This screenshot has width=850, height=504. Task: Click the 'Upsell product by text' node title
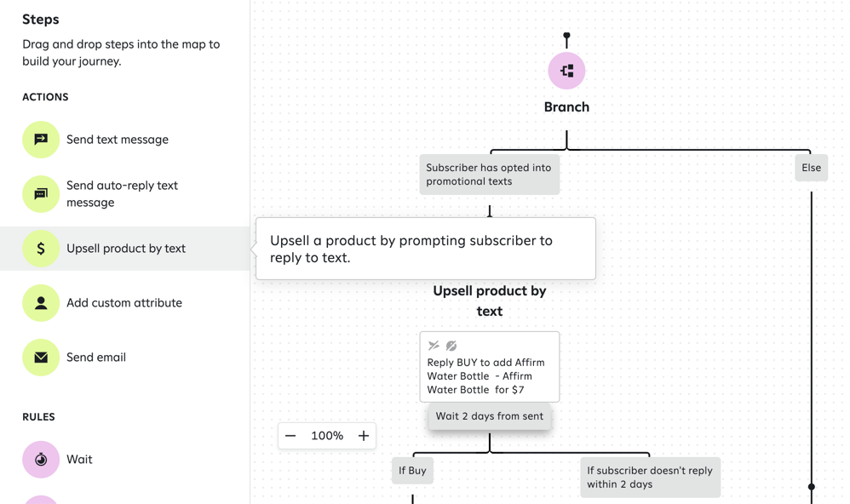(489, 301)
